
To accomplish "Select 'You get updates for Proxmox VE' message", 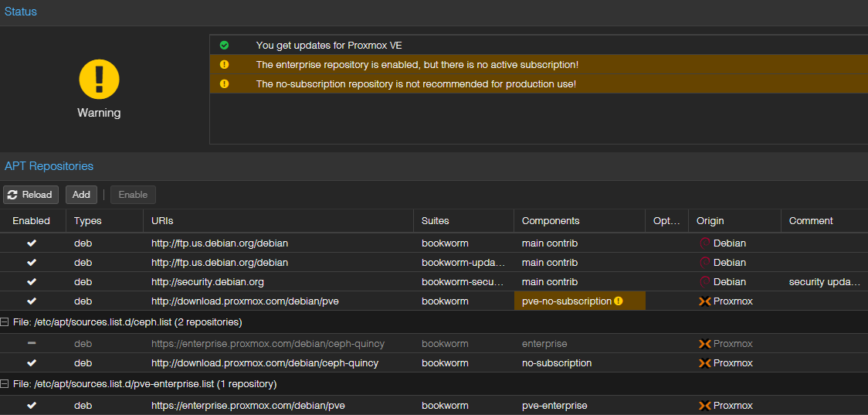I will [538, 46].
